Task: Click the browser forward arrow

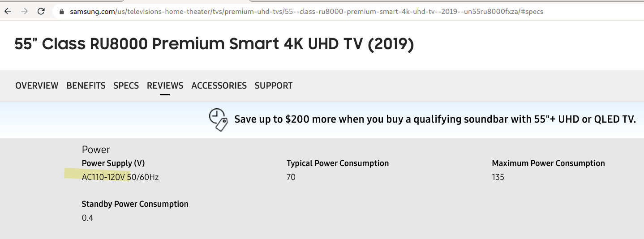Action: pyautogui.click(x=24, y=11)
